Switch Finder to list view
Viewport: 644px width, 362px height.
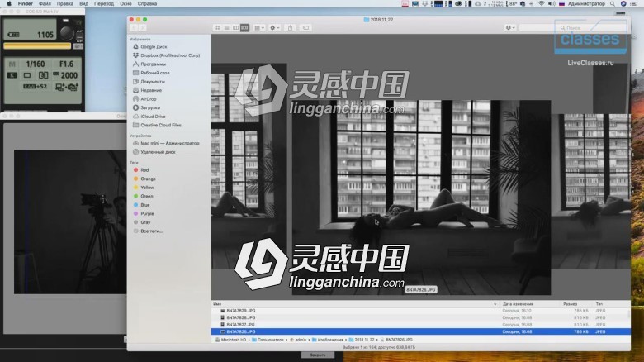coord(226,27)
